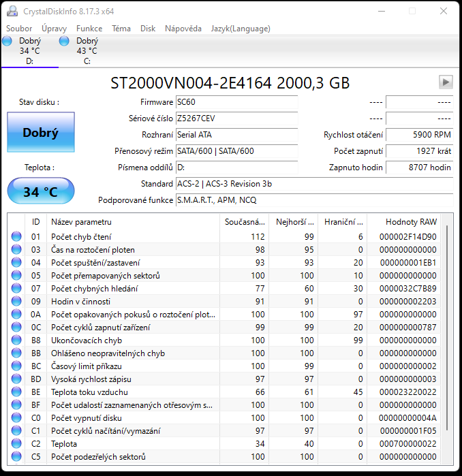Click status orb for disk D:
The height and width of the screenshot is (476, 462).
point(7,41)
